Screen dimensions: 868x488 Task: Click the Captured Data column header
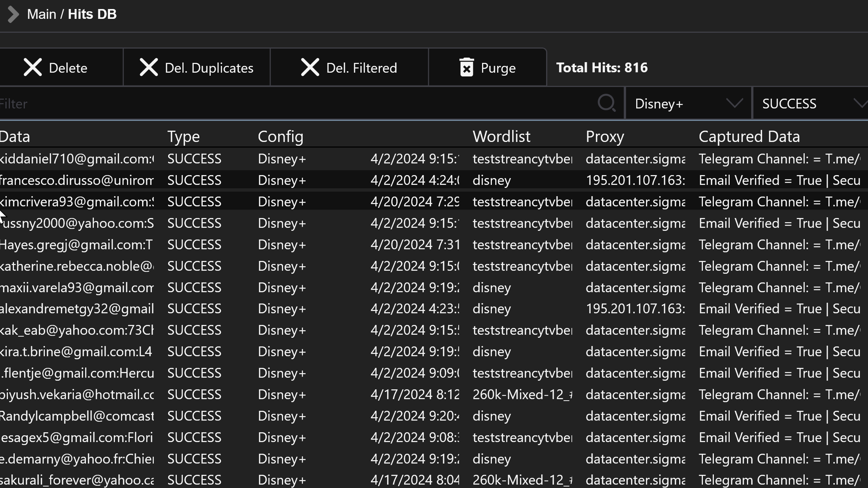pos(749,136)
